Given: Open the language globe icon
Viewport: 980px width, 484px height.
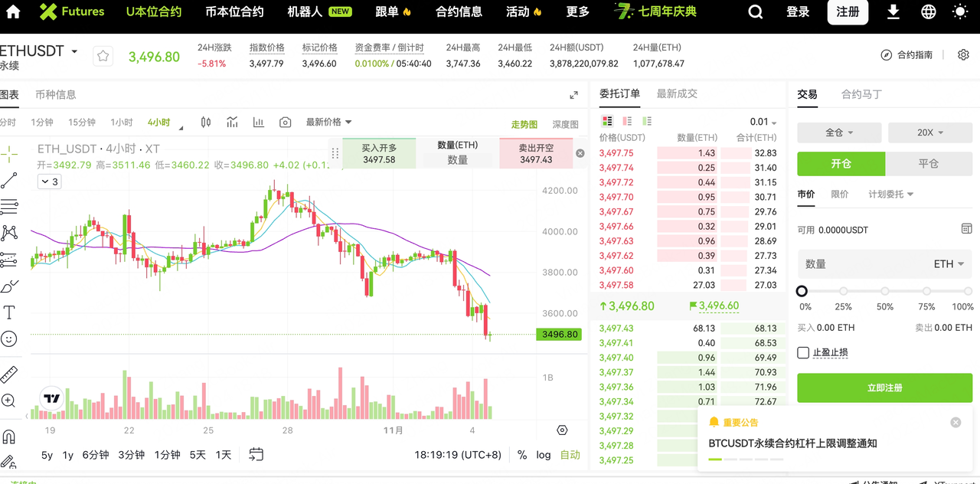Looking at the screenshot, I should [x=929, y=11].
